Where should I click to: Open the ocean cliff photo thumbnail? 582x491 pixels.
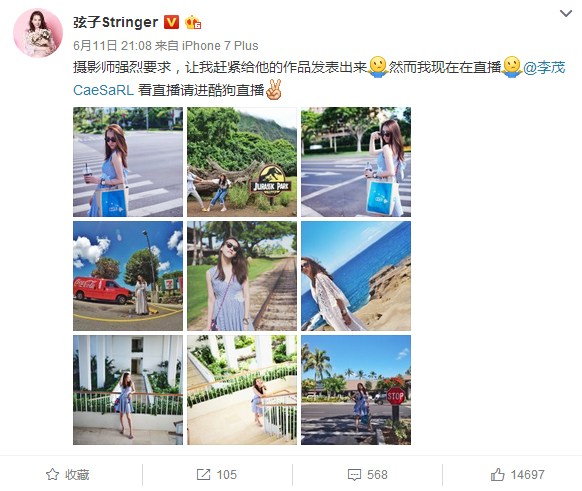click(356, 276)
